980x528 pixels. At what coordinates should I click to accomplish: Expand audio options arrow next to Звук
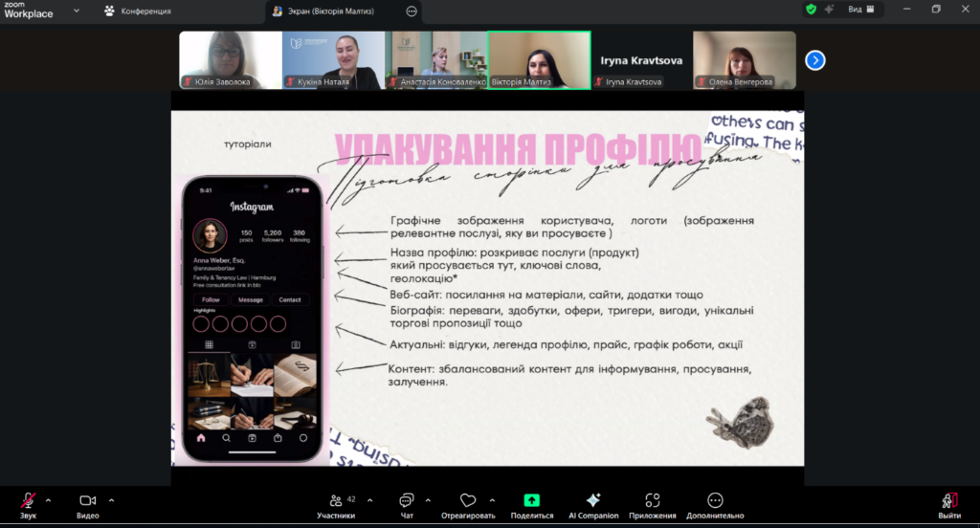point(49,499)
